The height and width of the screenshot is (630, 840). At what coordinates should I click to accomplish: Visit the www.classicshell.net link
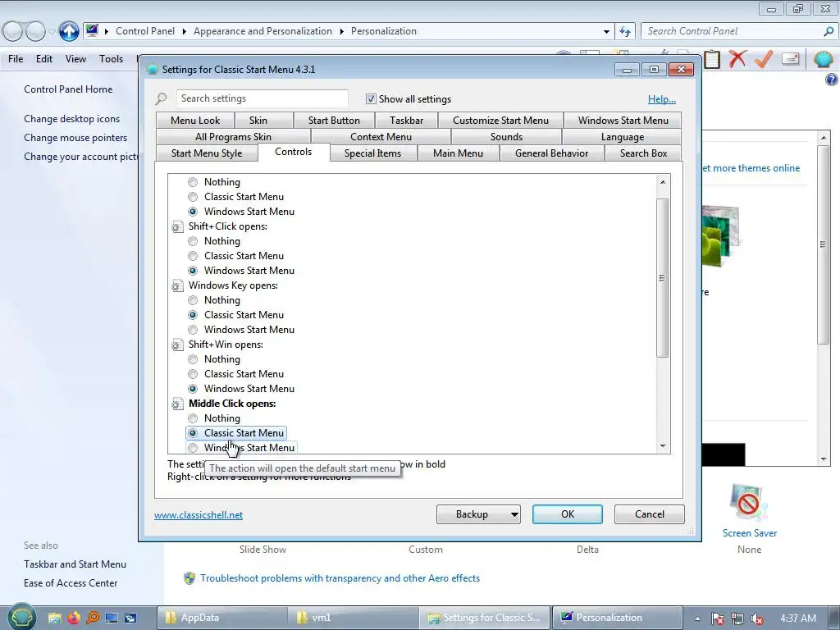click(x=199, y=515)
